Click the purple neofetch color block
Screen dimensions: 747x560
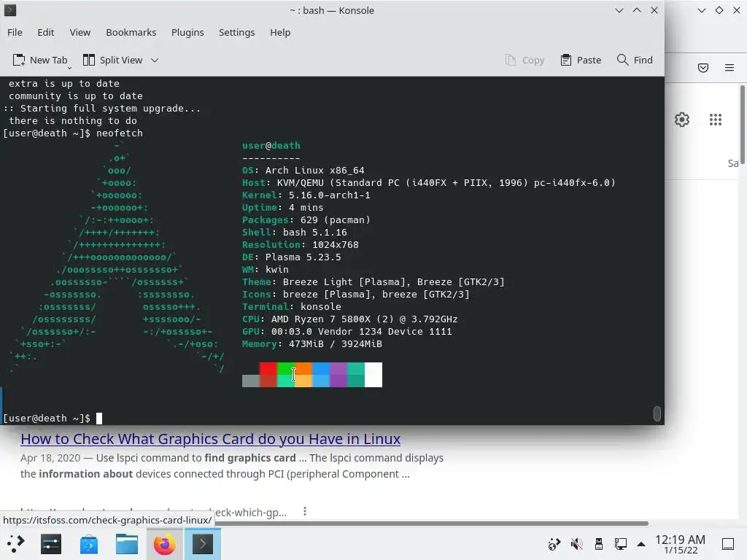click(x=338, y=375)
